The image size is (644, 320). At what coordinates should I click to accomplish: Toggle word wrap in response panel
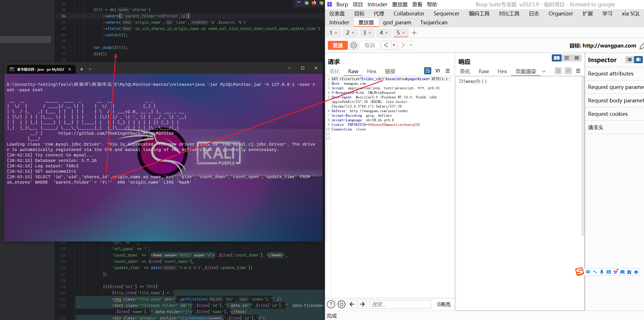[x=558, y=71]
